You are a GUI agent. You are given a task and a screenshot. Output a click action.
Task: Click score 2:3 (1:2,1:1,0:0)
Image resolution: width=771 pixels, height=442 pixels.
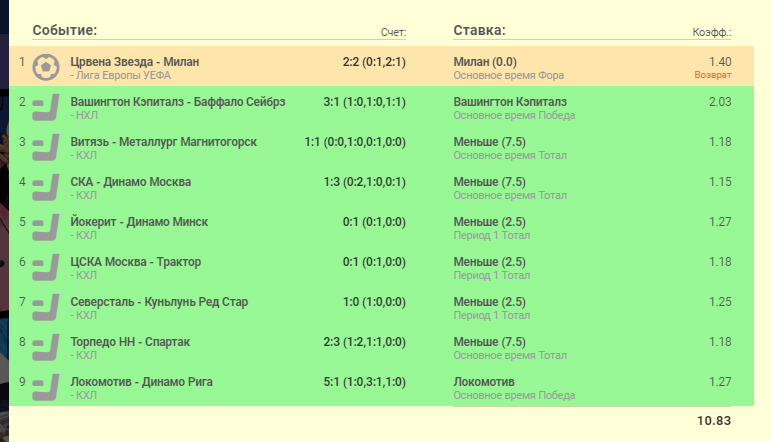click(x=364, y=342)
